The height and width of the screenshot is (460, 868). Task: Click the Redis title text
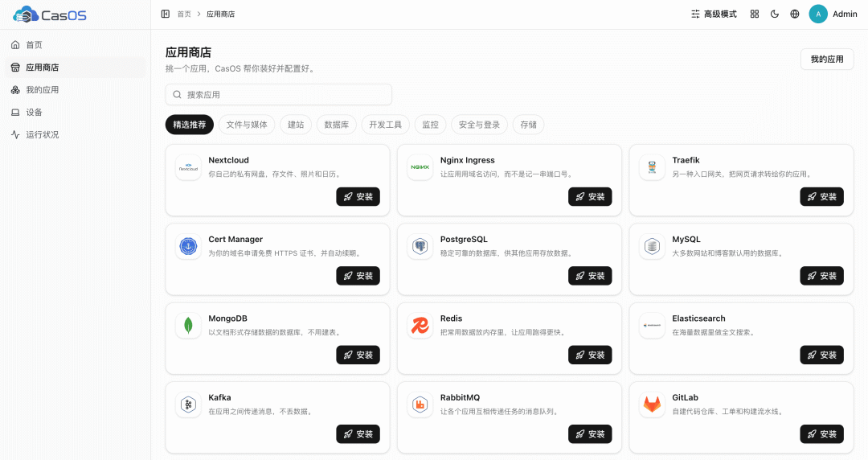tap(451, 318)
